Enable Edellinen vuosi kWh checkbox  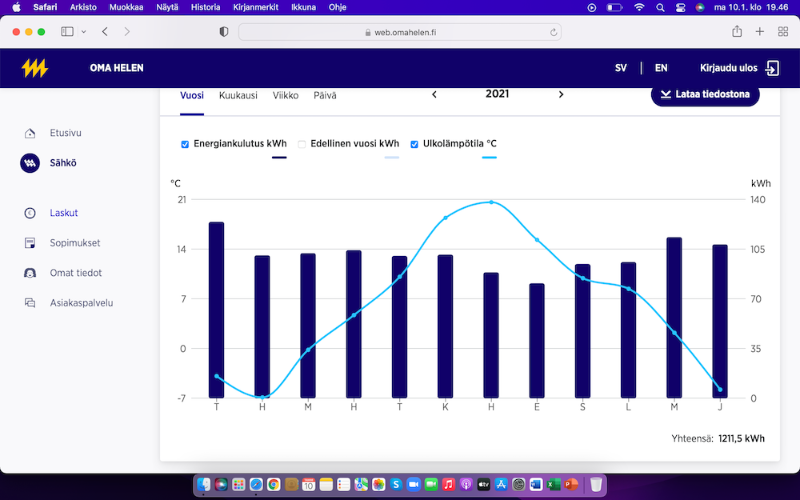pyautogui.click(x=301, y=144)
